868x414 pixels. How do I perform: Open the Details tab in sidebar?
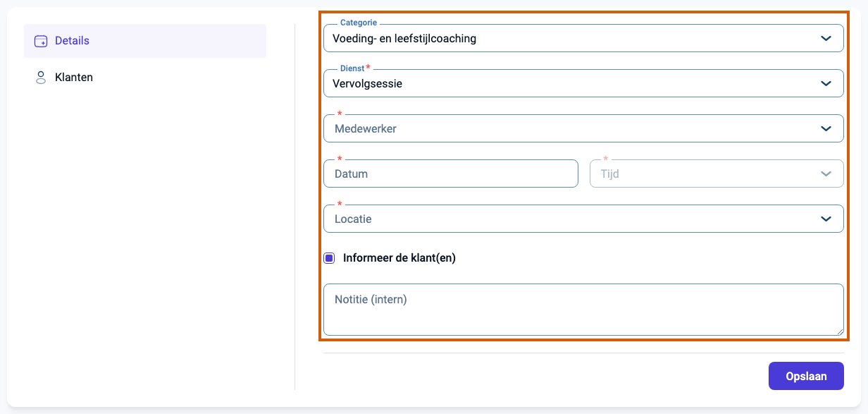coord(145,41)
